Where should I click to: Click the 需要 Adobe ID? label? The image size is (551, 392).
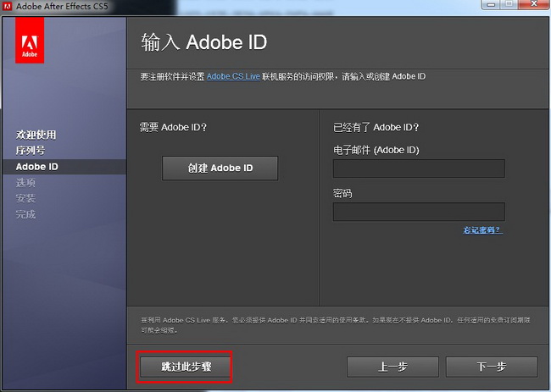click(173, 127)
